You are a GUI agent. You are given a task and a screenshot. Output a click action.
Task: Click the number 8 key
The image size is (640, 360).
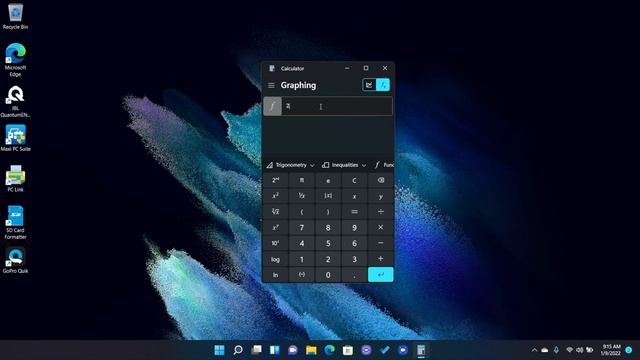click(328, 227)
